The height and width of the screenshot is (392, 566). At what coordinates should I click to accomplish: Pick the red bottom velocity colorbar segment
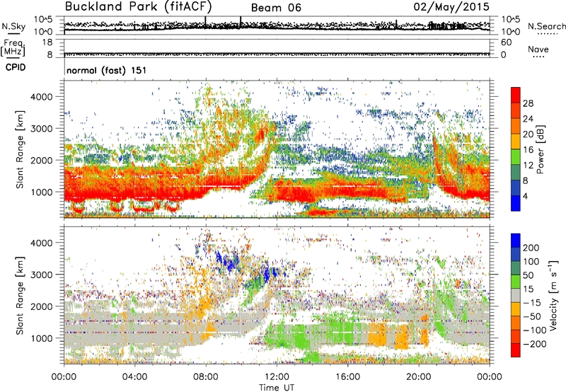(516, 350)
